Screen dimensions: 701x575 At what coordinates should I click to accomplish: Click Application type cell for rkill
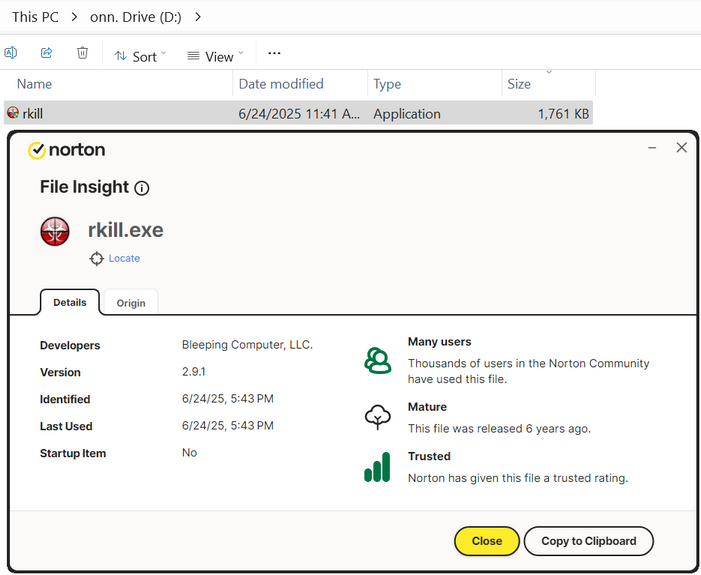click(x=407, y=114)
